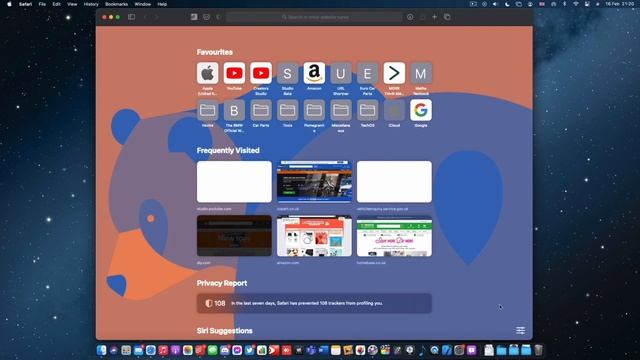
Task: Open the Car Parts favourites folder
Action: pos(261,110)
